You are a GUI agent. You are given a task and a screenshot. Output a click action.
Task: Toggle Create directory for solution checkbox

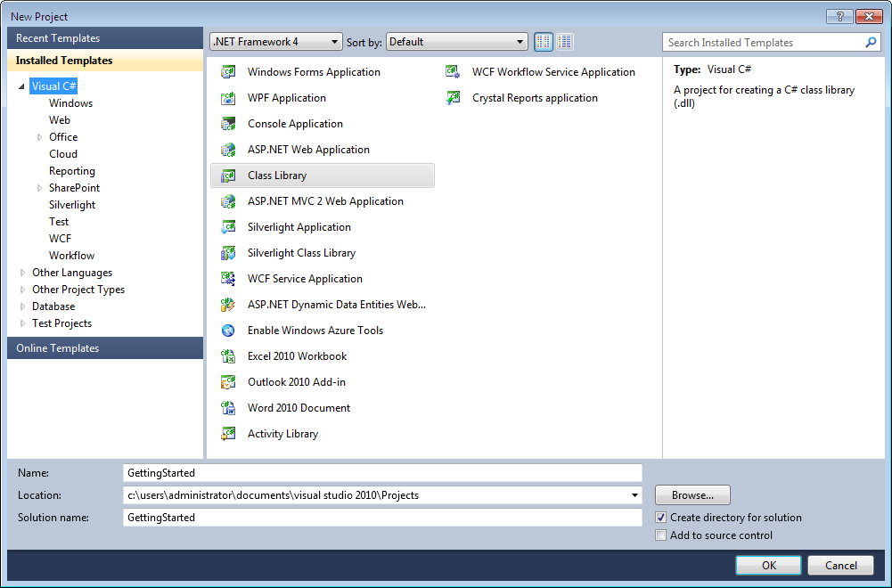pyautogui.click(x=660, y=518)
